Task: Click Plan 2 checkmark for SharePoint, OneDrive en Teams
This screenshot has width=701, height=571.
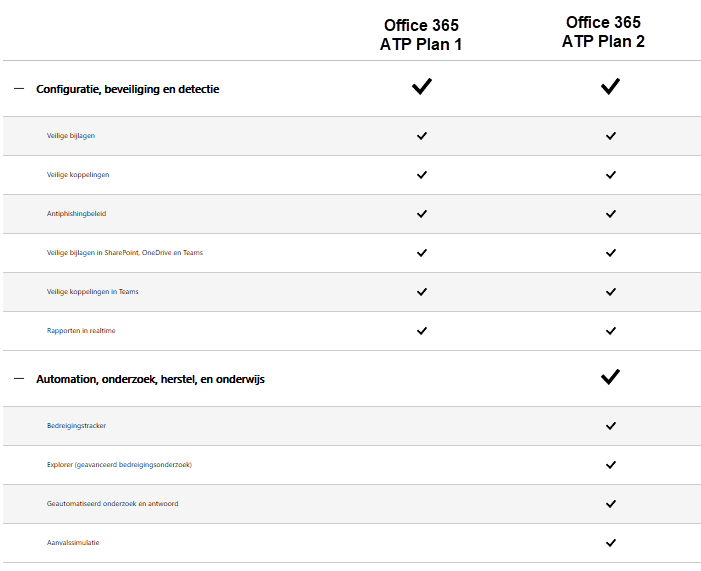Action: point(611,253)
